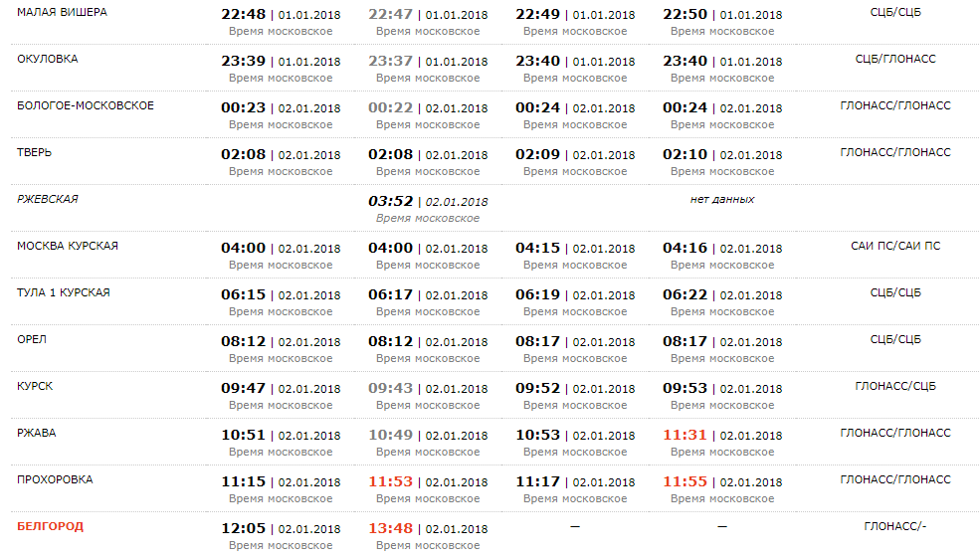This screenshot has width=980, height=558.
Task: Open the РЖАВА station entry
Action: click(36, 433)
